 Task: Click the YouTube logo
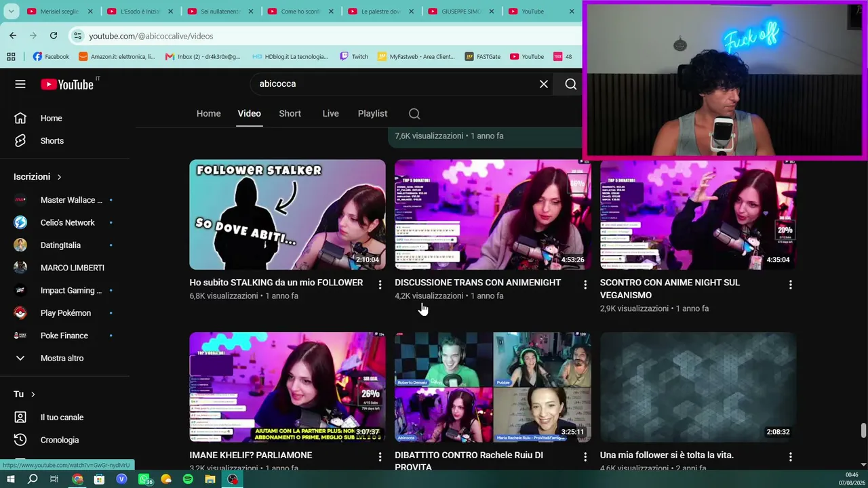pos(67,84)
